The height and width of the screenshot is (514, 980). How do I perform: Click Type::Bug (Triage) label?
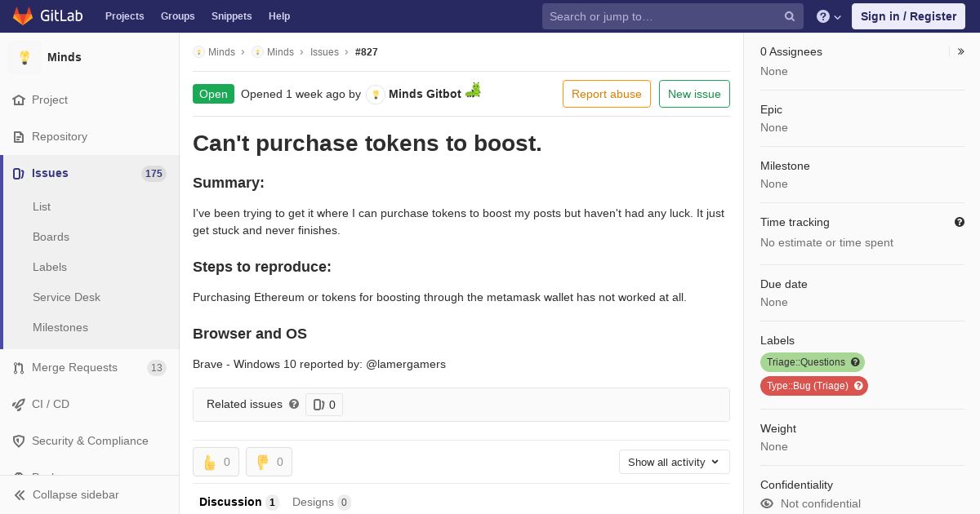[x=807, y=386]
